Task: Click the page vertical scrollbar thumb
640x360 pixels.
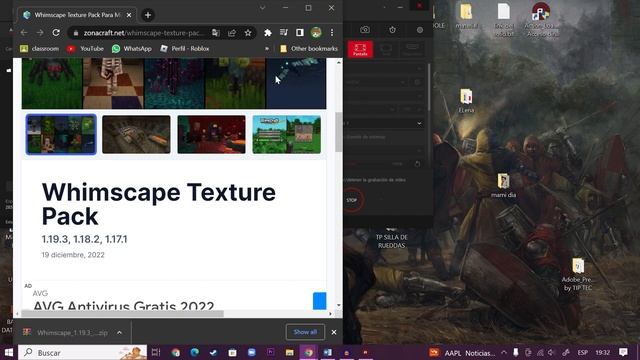Action: point(338,132)
